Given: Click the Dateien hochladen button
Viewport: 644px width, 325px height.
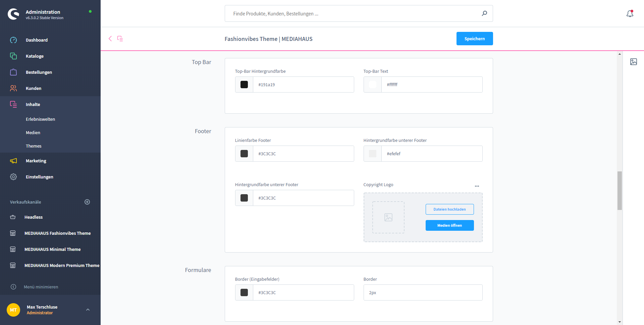Looking at the screenshot, I should coord(449,209).
